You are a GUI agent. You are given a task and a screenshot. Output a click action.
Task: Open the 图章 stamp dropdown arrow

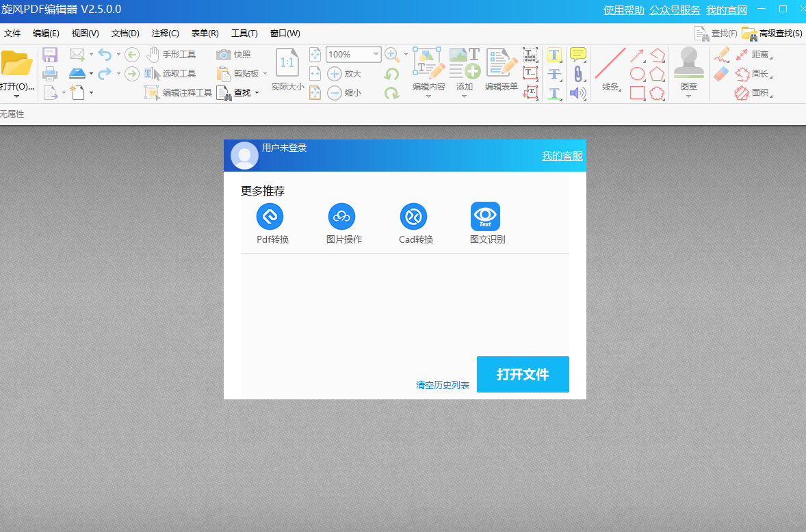tap(688, 96)
